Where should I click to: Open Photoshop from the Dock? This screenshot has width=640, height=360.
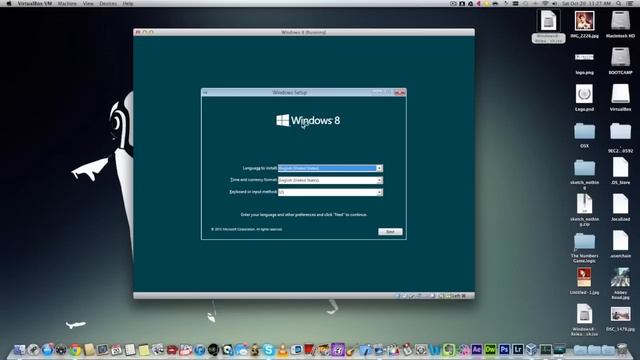(504, 349)
